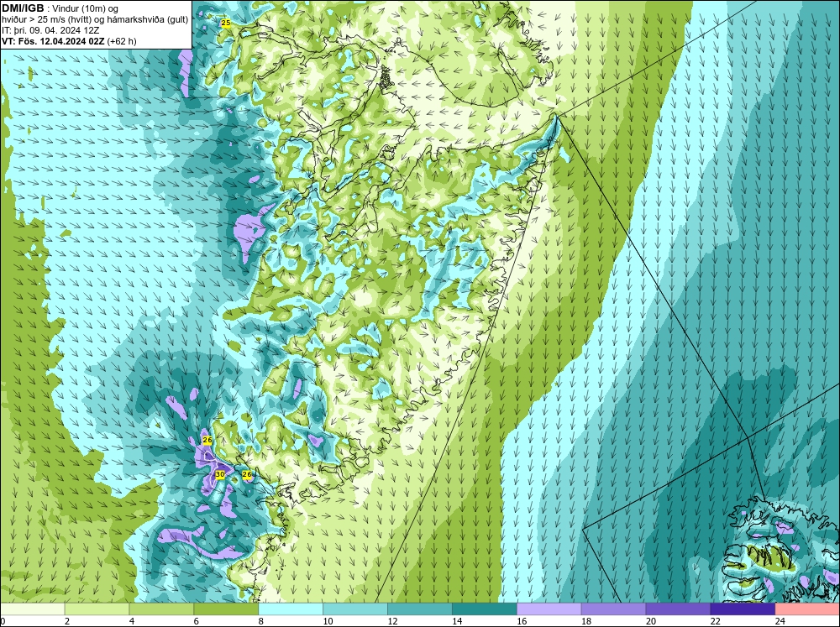
Task: Select the dark indigo 22–24 legend swatch
Action: tap(743, 609)
